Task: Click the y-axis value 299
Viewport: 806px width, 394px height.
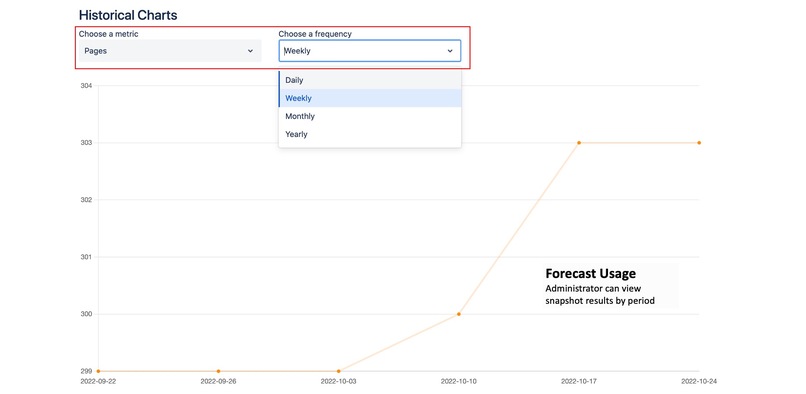Action: point(86,371)
